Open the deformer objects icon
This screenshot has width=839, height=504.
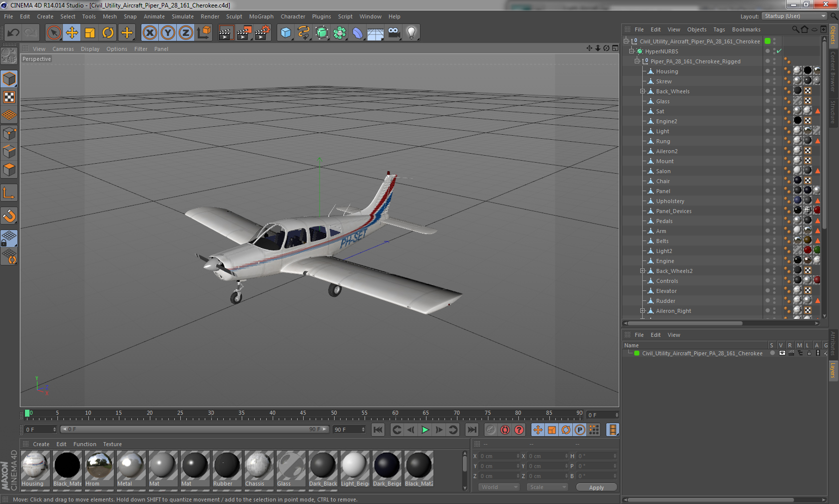coord(358,33)
